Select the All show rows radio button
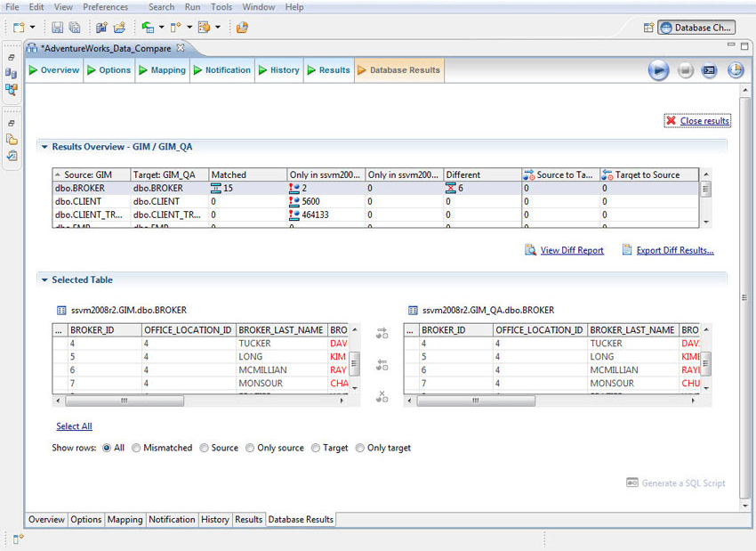The width and height of the screenshot is (756, 551). coord(107,449)
